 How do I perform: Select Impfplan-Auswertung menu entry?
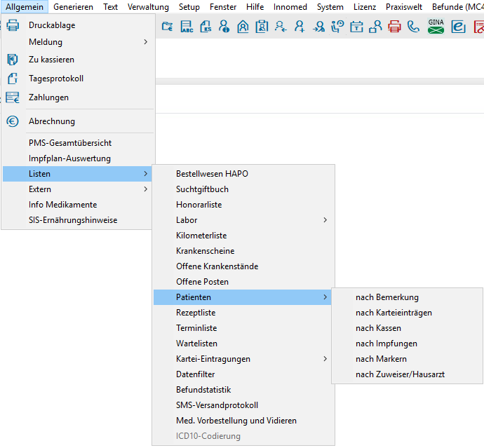pyautogui.click(x=77, y=158)
